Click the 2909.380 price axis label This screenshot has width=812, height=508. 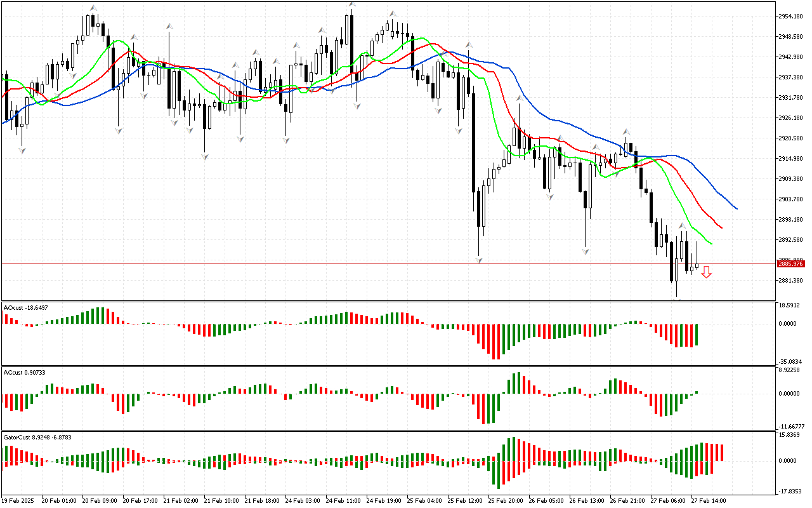tap(790, 178)
